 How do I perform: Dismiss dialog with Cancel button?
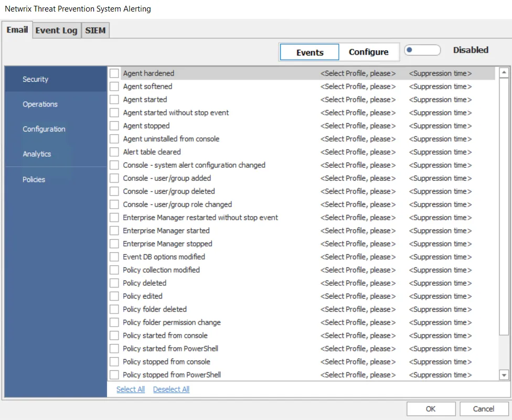coord(484,409)
